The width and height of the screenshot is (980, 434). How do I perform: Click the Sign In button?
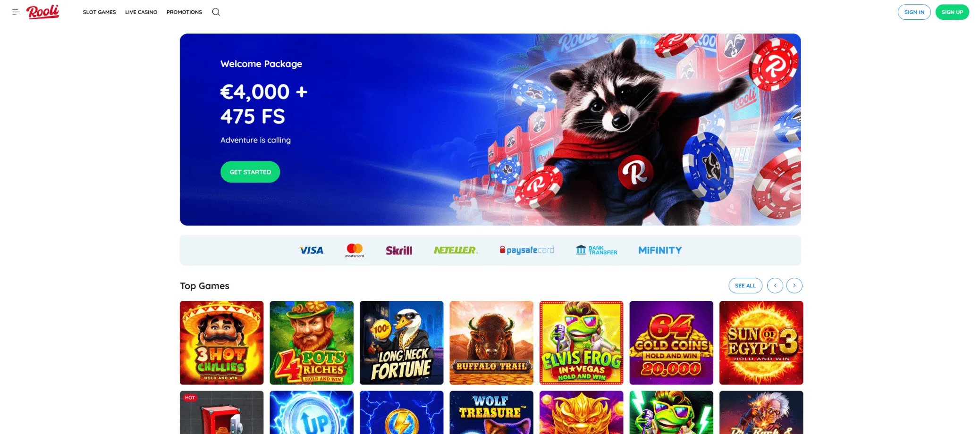click(x=914, y=12)
